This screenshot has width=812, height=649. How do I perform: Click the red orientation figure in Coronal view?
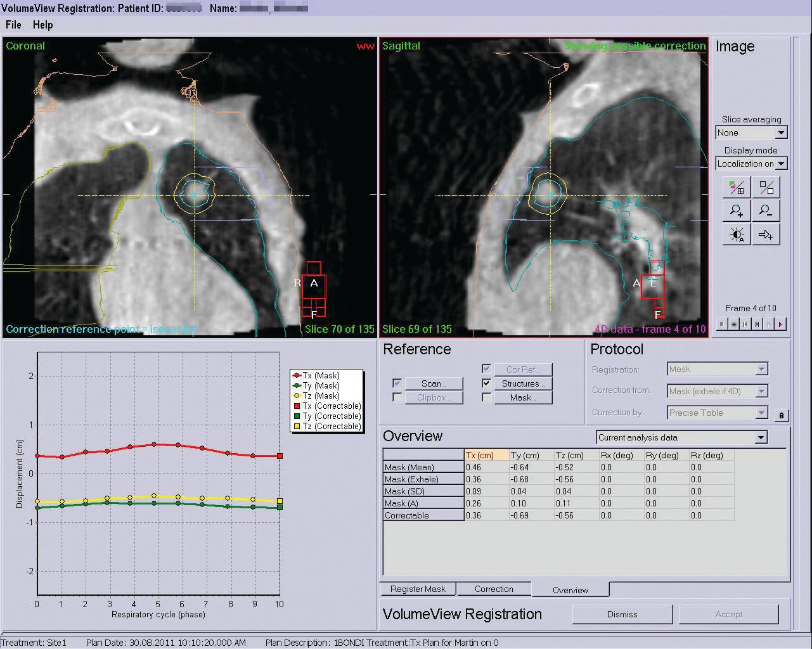pos(314,289)
